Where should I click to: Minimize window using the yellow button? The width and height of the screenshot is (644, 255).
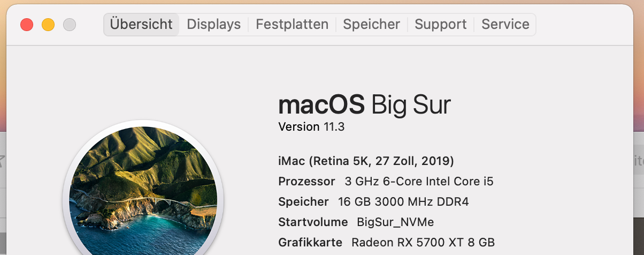click(x=48, y=25)
